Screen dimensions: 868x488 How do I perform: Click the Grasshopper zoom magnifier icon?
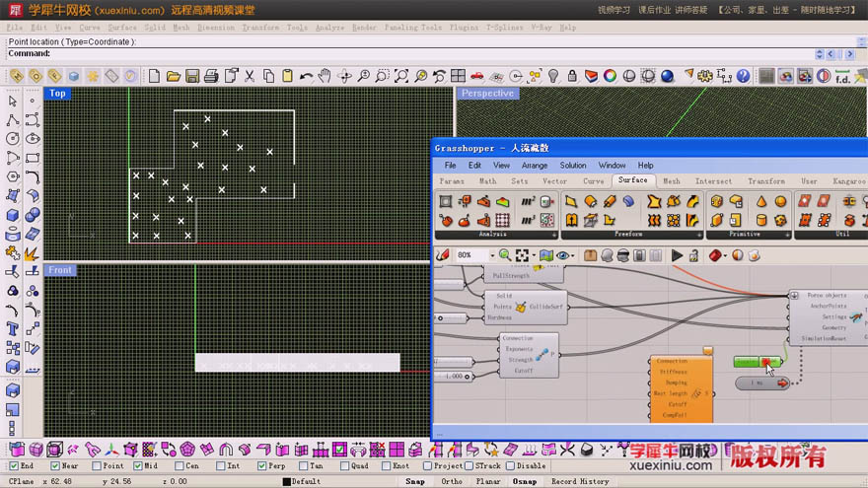(x=504, y=255)
